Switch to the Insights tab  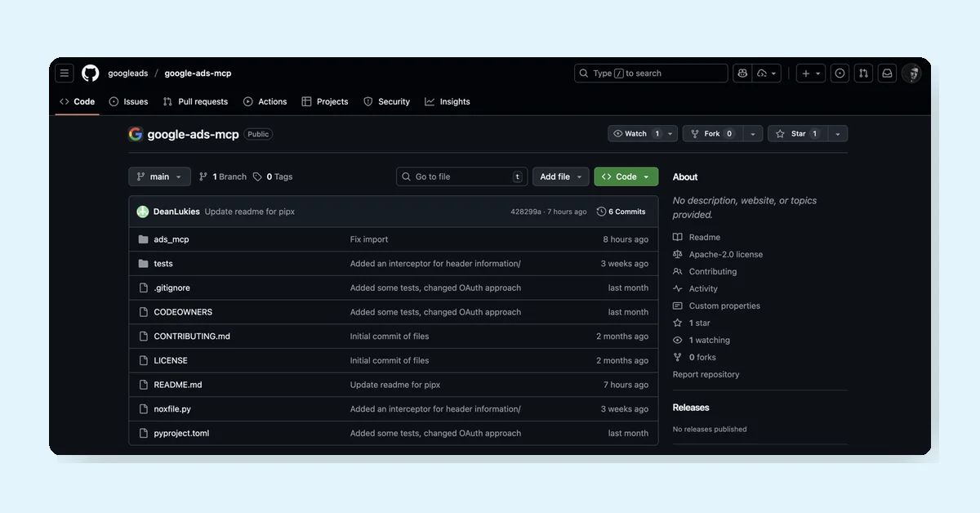[x=447, y=102]
